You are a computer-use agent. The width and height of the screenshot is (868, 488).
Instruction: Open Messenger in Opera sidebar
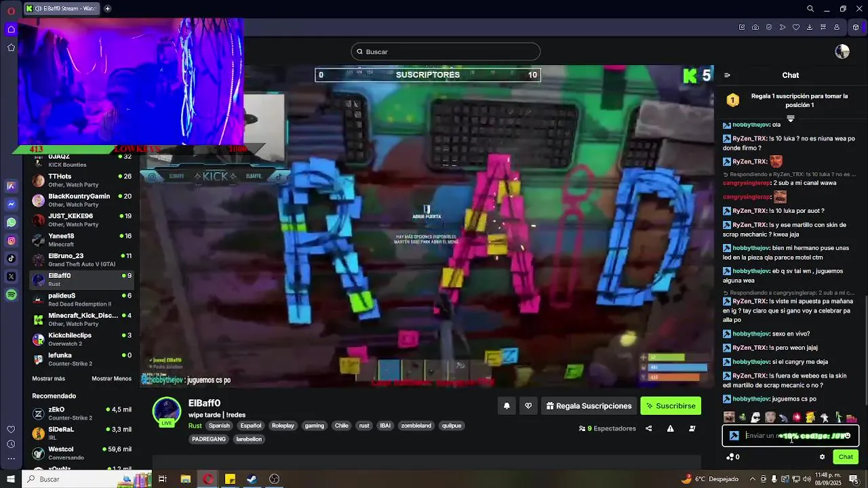(x=11, y=204)
